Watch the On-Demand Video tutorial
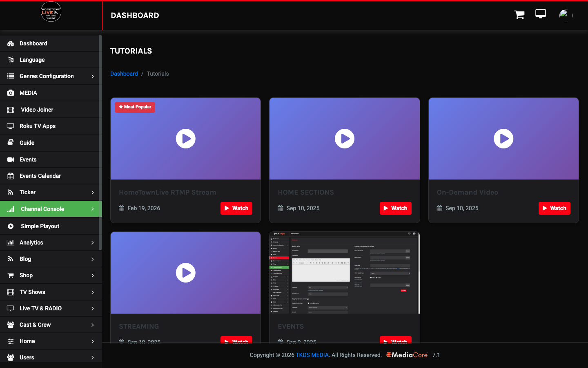The image size is (588, 368). [x=555, y=208]
